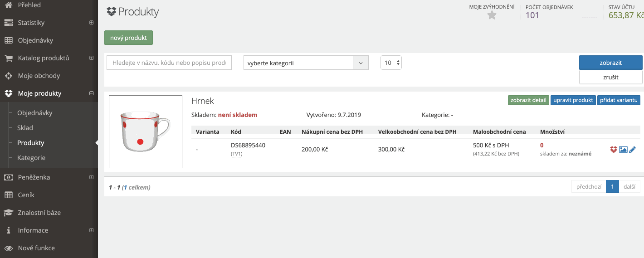The width and height of the screenshot is (644, 258).
Task: Collapse the Moje produkty submenu toggle
Action: [x=91, y=93]
